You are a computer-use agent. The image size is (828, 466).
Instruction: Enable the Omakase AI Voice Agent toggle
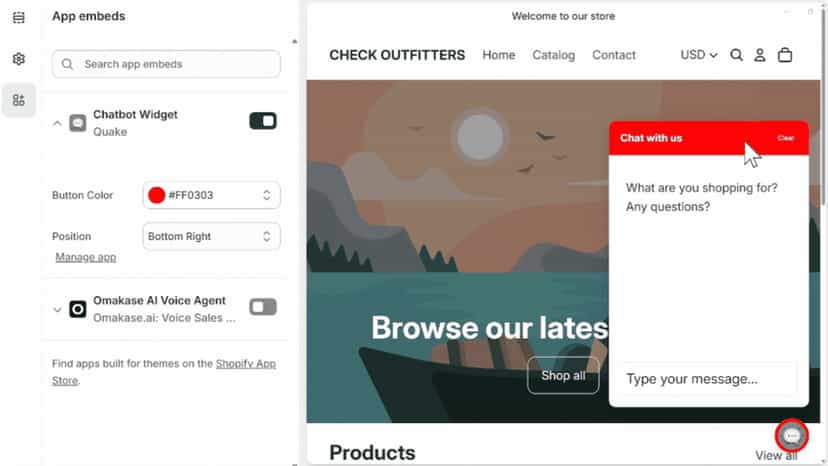263,307
